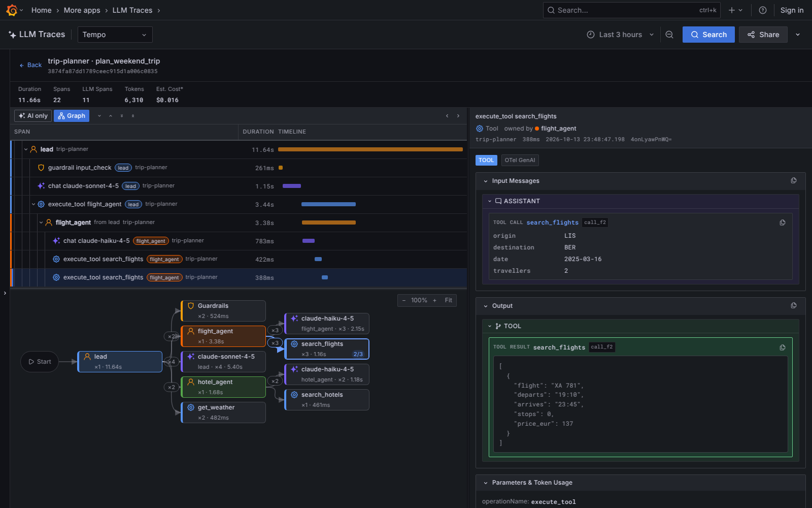Open the Grafana logo menu

[x=12, y=10]
